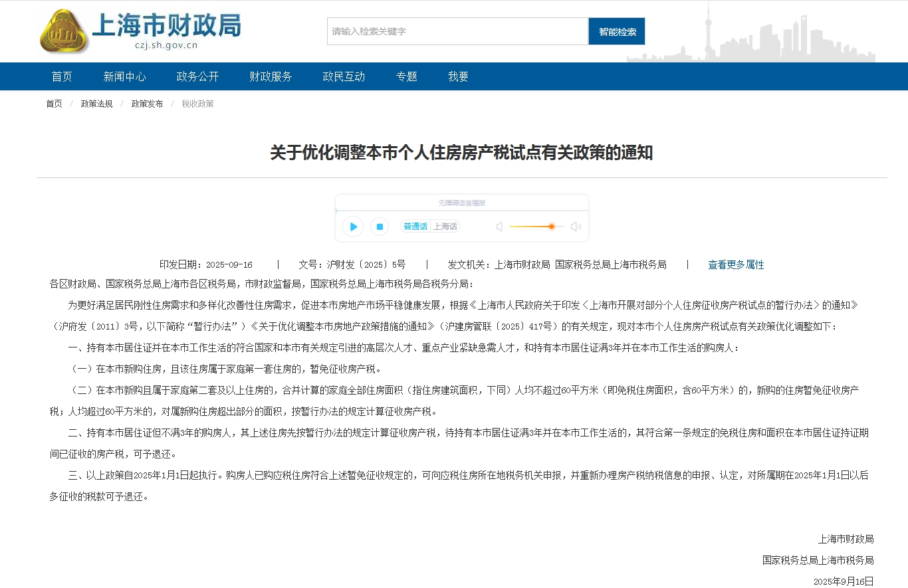Click the paragraph starting 二、持有本市居住证但不满3年
908x588 pixels.
(459, 443)
